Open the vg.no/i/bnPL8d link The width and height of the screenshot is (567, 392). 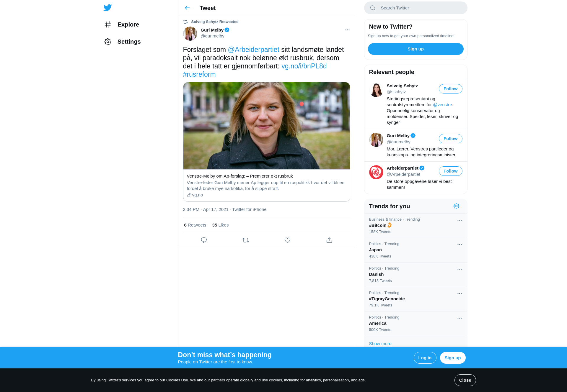point(304,66)
